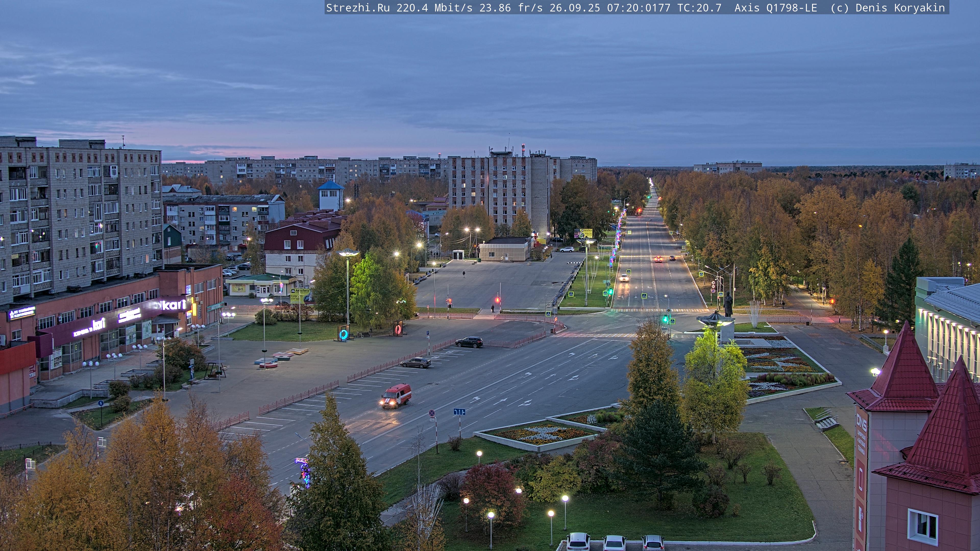Image resolution: width=980 pixels, height=551 pixels.
Task: Click the Strezhi.Ru text in overlay
Action: 358,8
